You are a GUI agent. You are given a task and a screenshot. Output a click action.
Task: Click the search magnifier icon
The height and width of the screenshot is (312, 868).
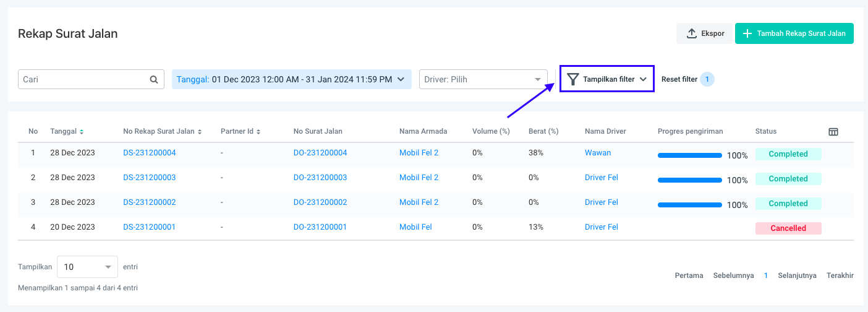point(154,79)
